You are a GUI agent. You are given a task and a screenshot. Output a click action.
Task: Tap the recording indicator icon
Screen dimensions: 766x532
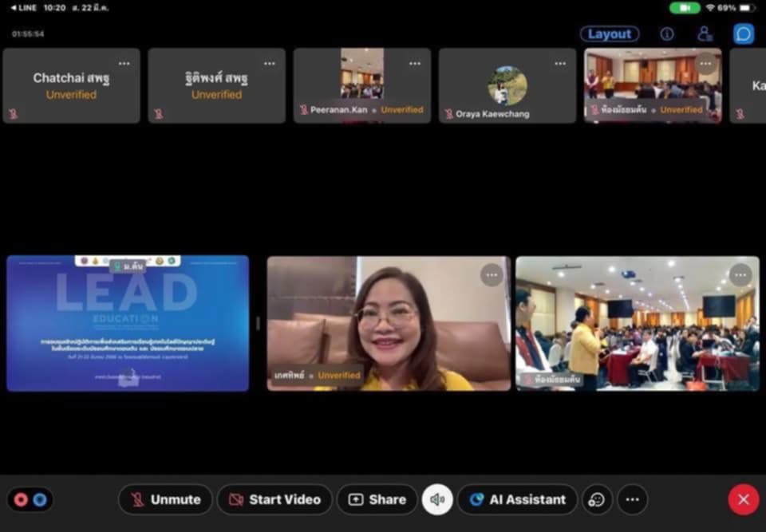(x=30, y=500)
